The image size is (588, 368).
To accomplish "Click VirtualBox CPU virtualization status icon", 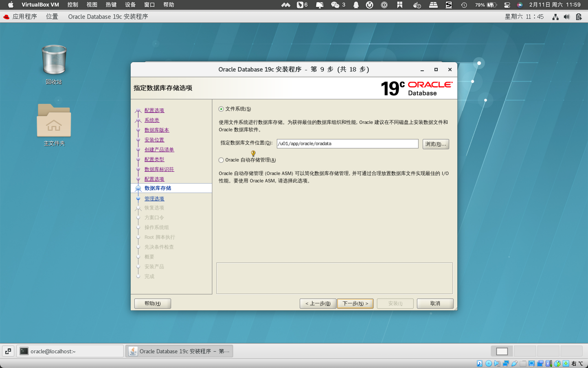I will click(x=549, y=363).
